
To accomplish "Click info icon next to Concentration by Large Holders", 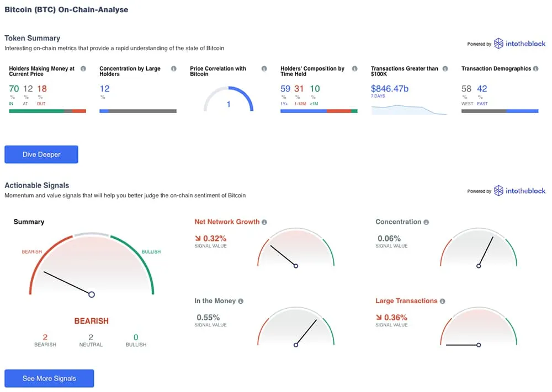I will pyautogui.click(x=174, y=69).
